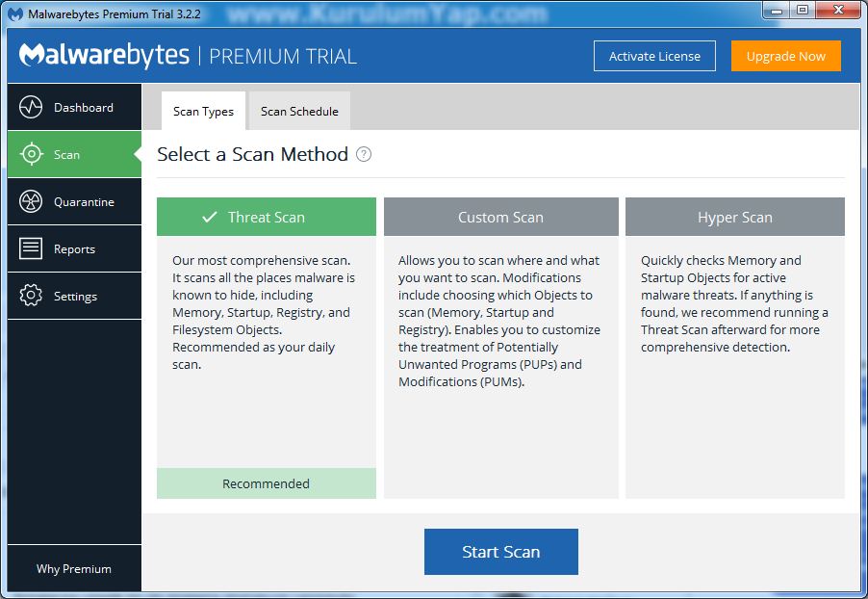Viewport: 868px width, 599px height.
Task: Click the Scan target icon in sidebar
Action: pyautogui.click(x=32, y=154)
